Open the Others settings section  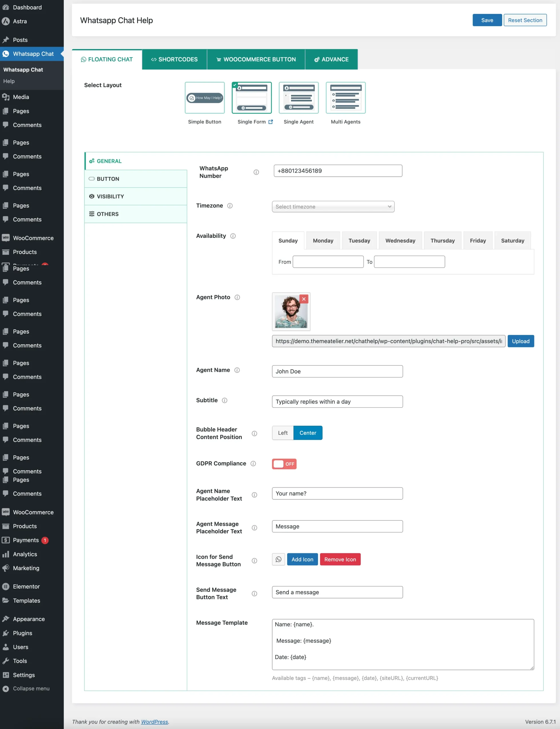136,214
